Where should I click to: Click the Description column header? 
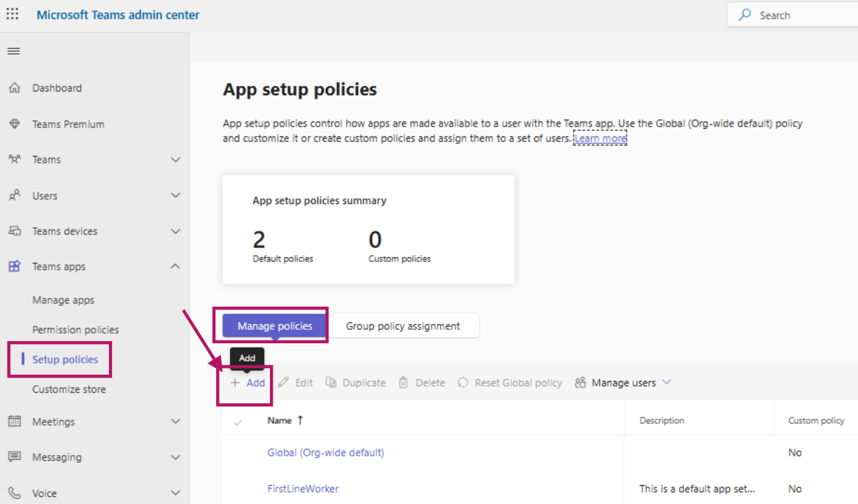coord(662,420)
